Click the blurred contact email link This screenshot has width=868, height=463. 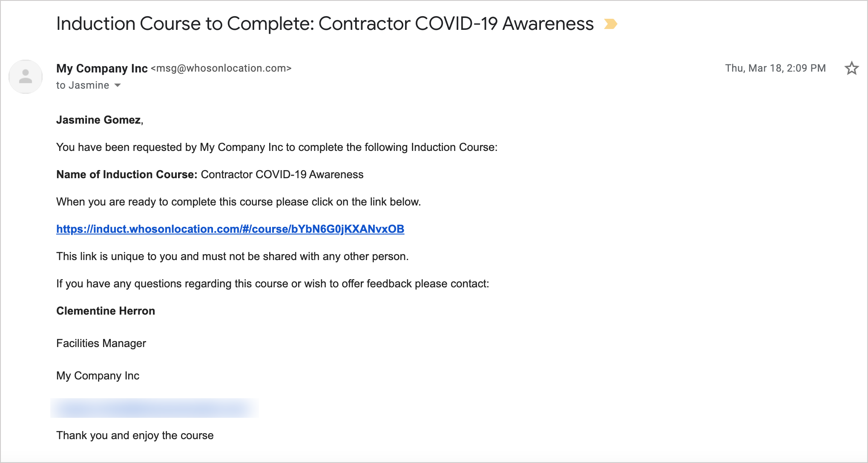[154, 408]
